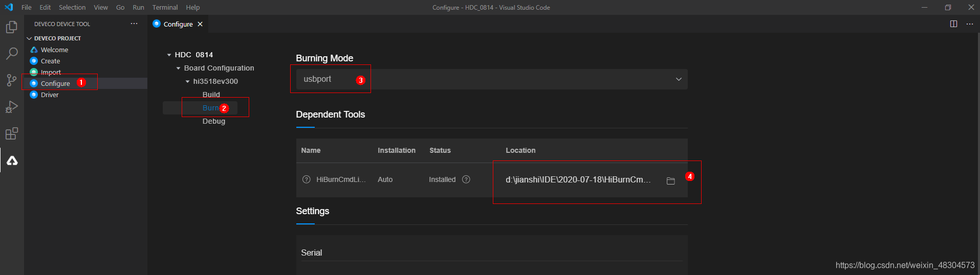Click the Auto installation value
This screenshot has height=275, width=980.
(x=385, y=179)
